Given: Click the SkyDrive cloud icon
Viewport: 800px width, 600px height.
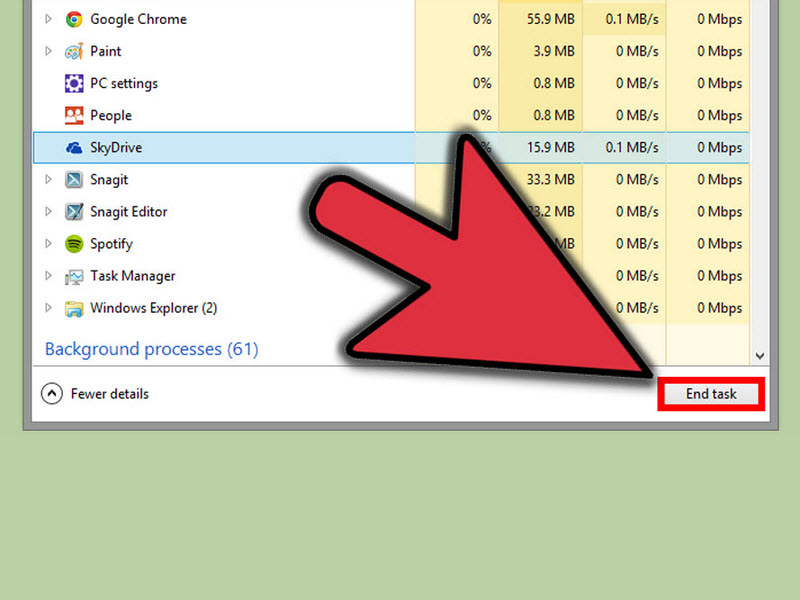Looking at the screenshot, I should [74, 148].
